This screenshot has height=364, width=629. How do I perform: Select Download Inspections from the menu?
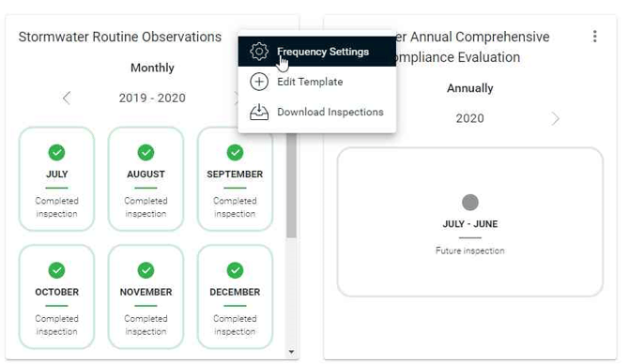(317, 112)
